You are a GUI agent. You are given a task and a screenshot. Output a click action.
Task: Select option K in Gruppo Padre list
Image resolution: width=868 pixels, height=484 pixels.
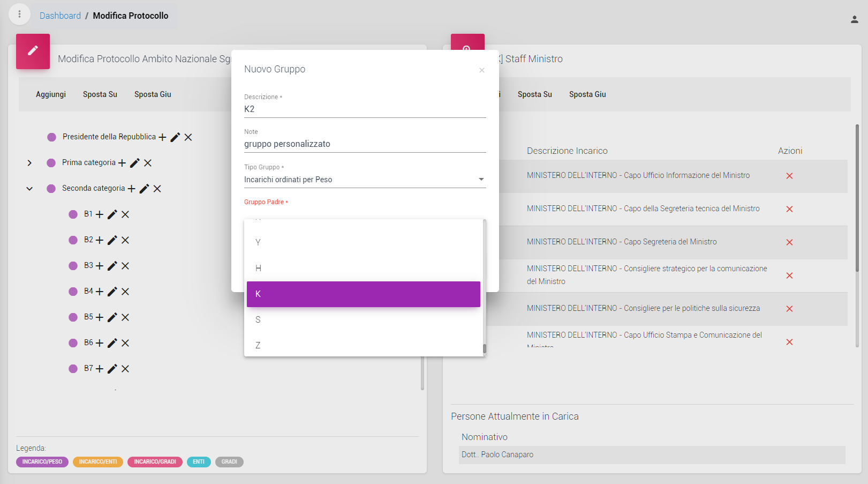click(x=363, y=294)
